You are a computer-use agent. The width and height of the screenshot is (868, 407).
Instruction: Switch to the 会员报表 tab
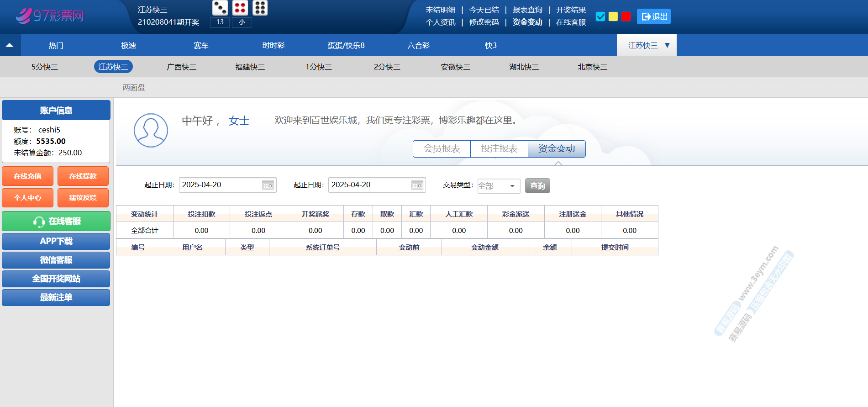click(442, 148)
